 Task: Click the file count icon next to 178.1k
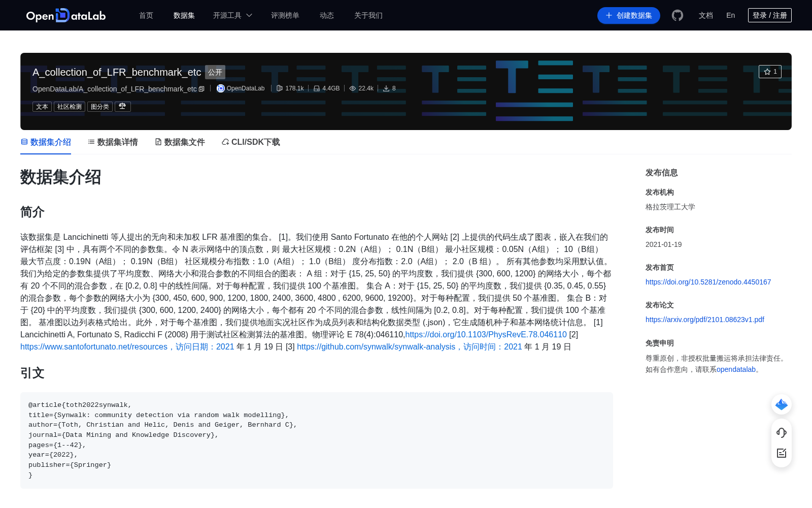tap(279, 88)
